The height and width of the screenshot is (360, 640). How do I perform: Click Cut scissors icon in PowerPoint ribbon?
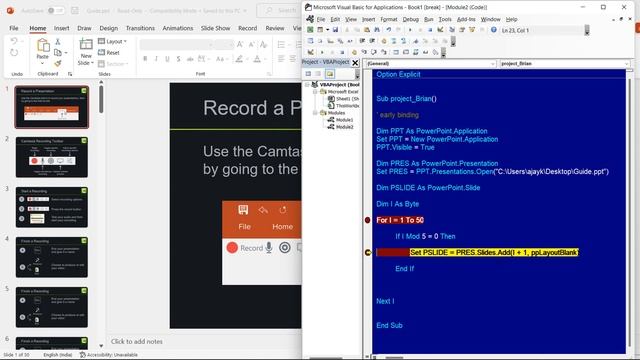point(58,42)
